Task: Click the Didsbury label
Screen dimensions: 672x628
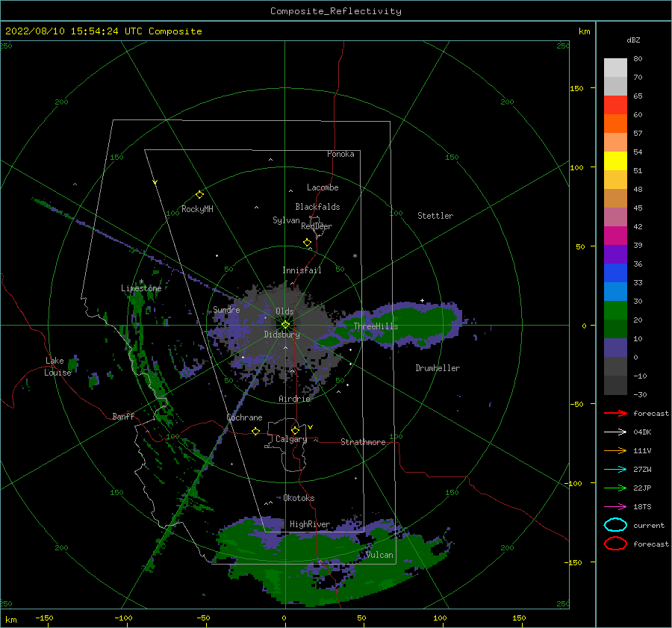Action: [x=281, y=335]
